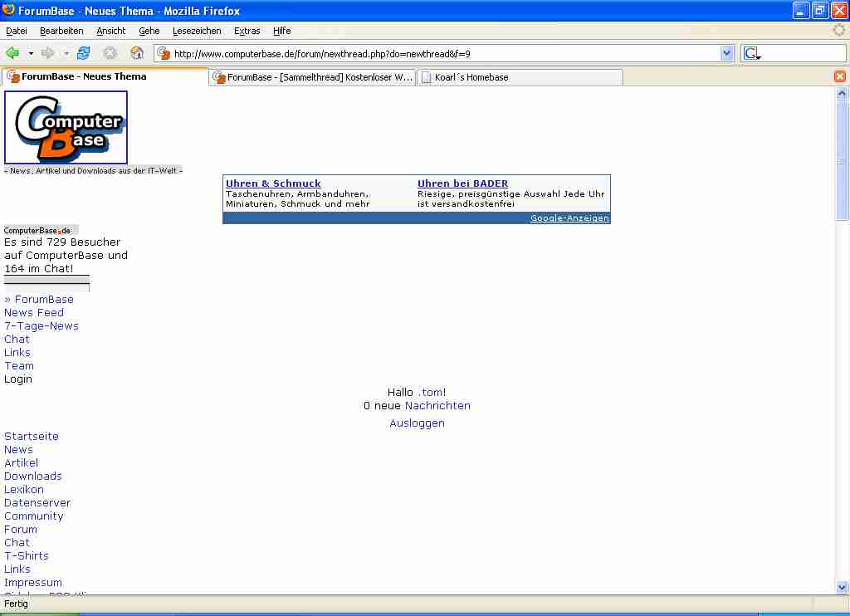Click the Forward arrow button
The height and width of the screenshot is (616, 850).
pos(47,53)
